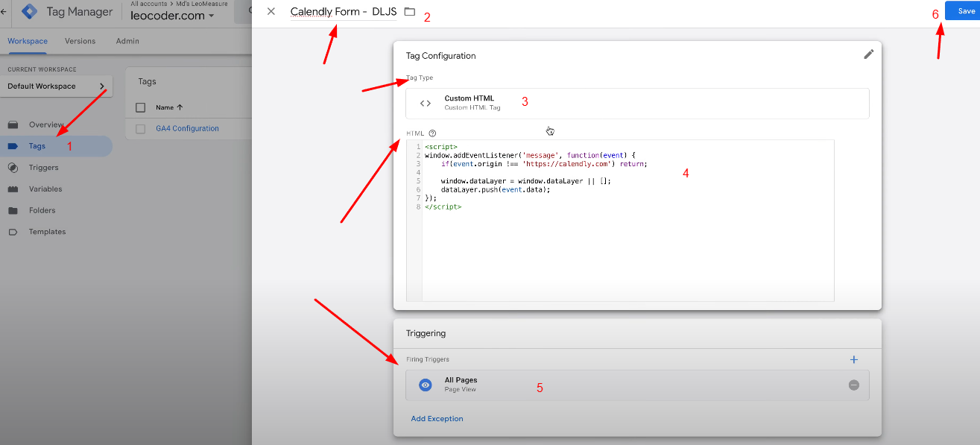The width and height of the screenshot is (980, 445).
Task: Check the GA4 Configuration row checkbox
Action: (x=141, y=127)
